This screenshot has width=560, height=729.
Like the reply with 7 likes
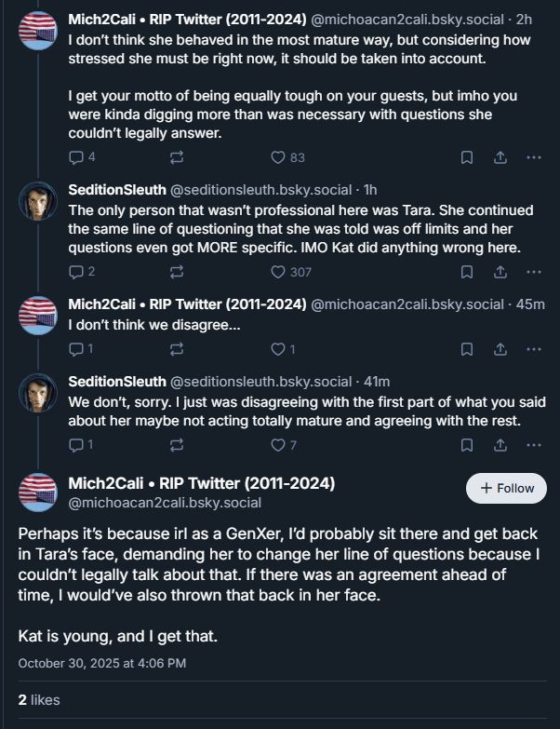[278, 445]
